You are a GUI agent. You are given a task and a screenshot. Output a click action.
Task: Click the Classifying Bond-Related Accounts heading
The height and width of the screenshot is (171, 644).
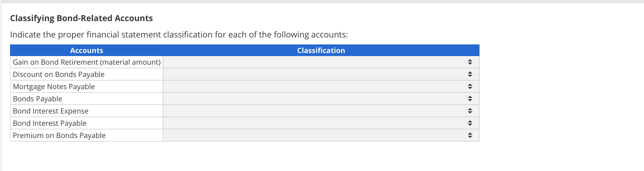tap(81, 18)
